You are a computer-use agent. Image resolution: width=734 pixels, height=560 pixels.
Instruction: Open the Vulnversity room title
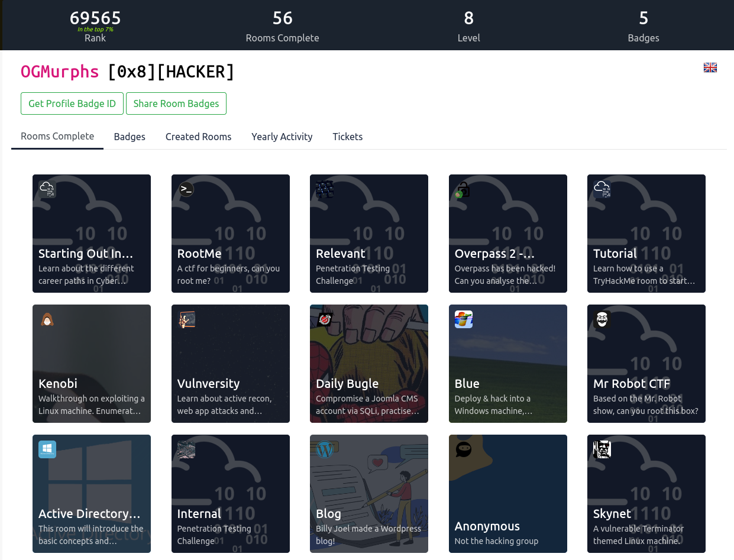click(208, 384)
